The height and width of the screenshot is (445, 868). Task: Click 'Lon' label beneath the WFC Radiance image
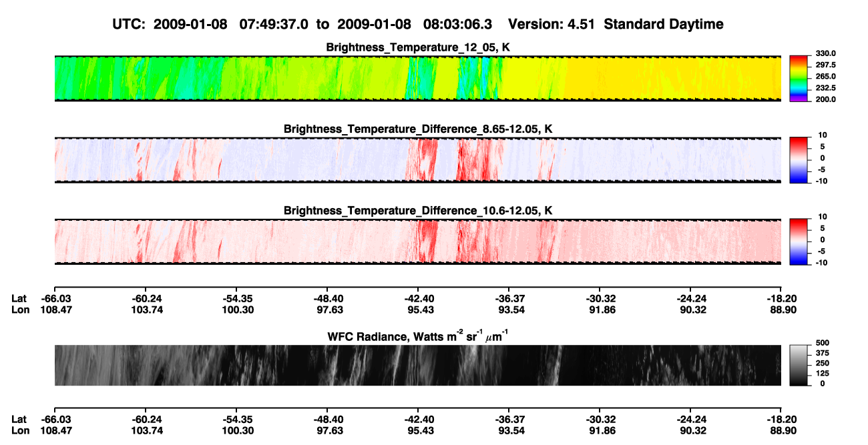20,430
